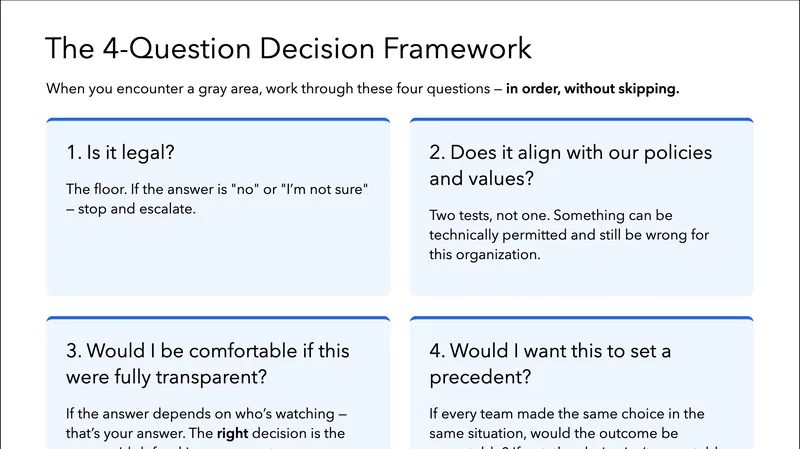This screenshot has height=449, width=800.
Task: Click the slide title "The 4-Question Decision Framework"
Action: tap(289, 49)
